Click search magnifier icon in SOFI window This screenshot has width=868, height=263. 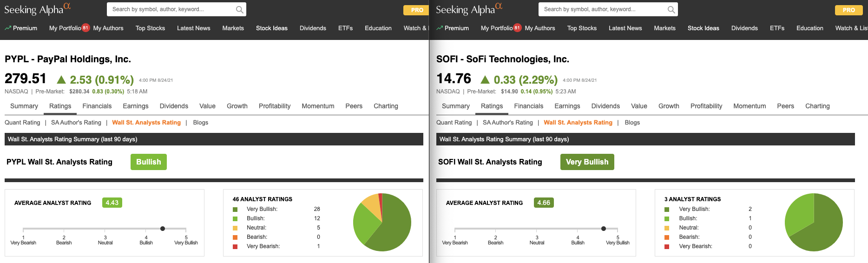[x=671, y=9]
